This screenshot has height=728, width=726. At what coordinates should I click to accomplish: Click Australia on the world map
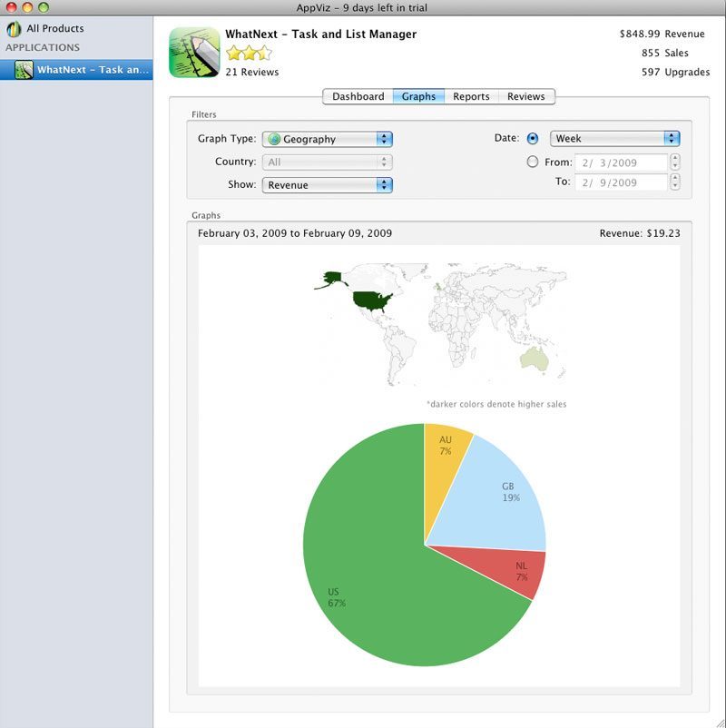pos(534,360)
